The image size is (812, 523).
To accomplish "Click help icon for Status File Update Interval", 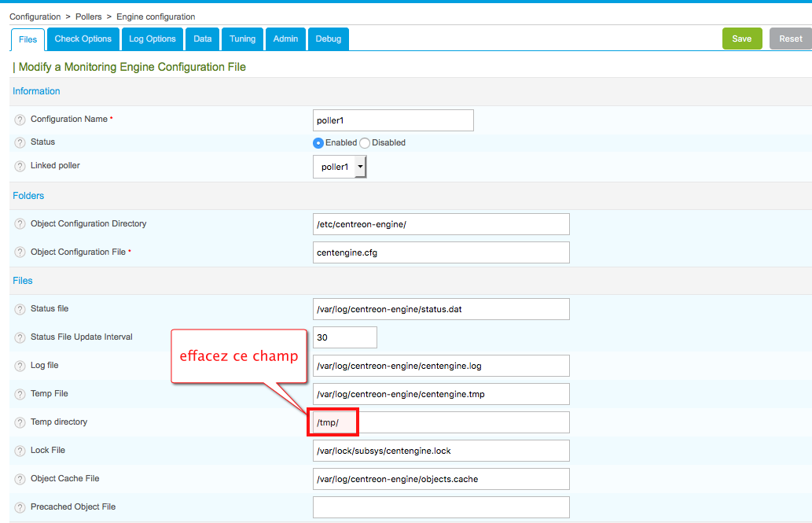I will [x=20, y=337].
